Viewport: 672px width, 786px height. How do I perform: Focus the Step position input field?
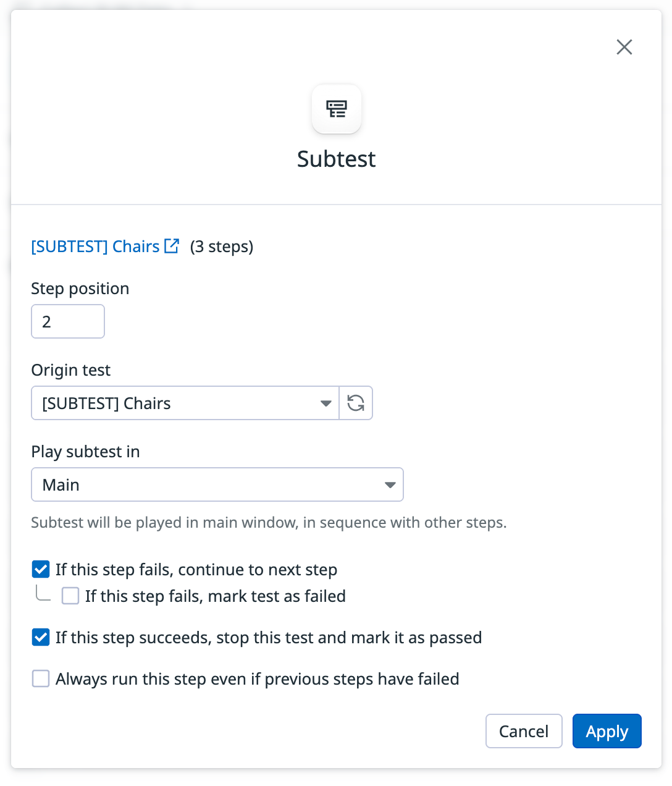68,321
